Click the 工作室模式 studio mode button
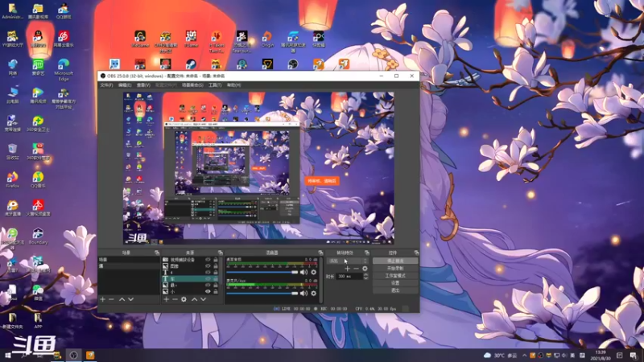644x362 pixels. coord(395,275)
